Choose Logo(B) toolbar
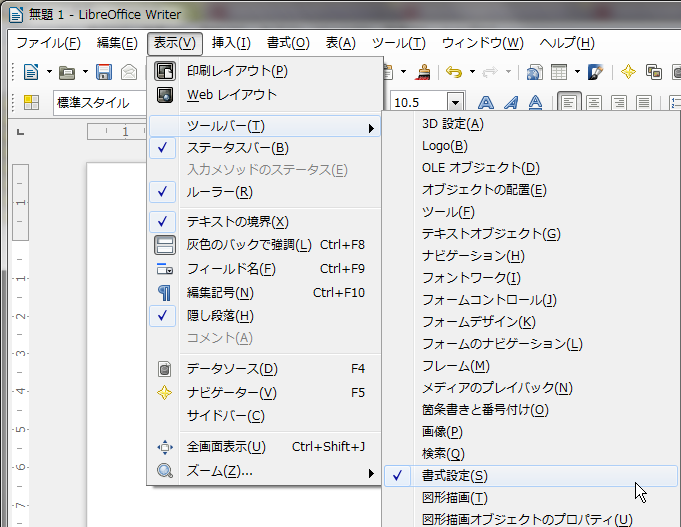 tap(531, 146)
